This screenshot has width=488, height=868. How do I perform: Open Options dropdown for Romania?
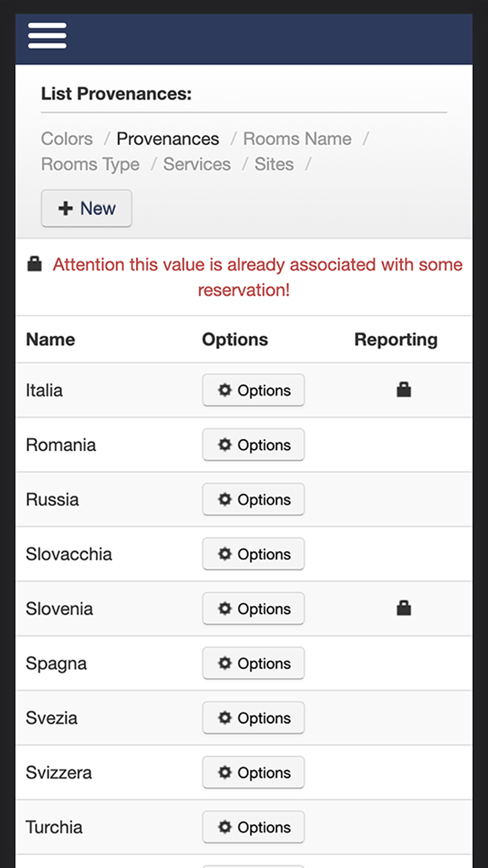253,445
